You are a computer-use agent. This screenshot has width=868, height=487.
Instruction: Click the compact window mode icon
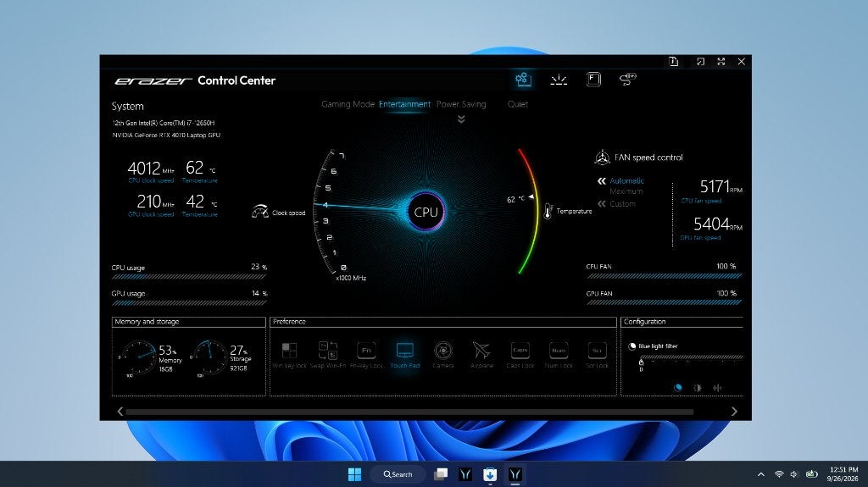click(x=700, y=62)
